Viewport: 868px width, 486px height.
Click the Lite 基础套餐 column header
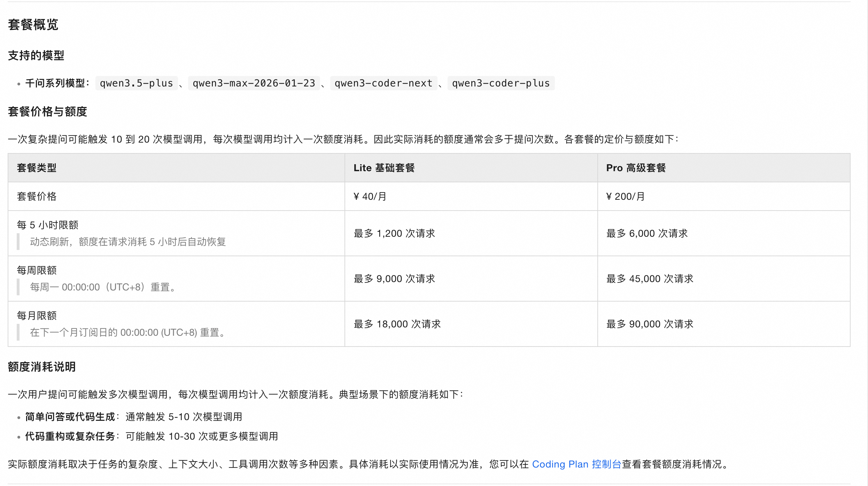click(x=384, y=168)
